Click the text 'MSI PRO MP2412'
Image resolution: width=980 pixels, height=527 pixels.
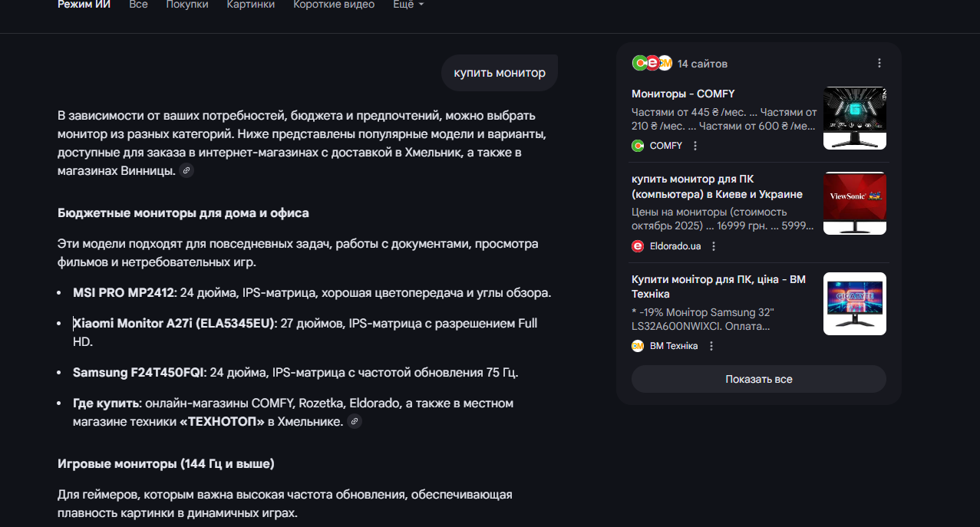pyautogui.click(x=124, y=293)
